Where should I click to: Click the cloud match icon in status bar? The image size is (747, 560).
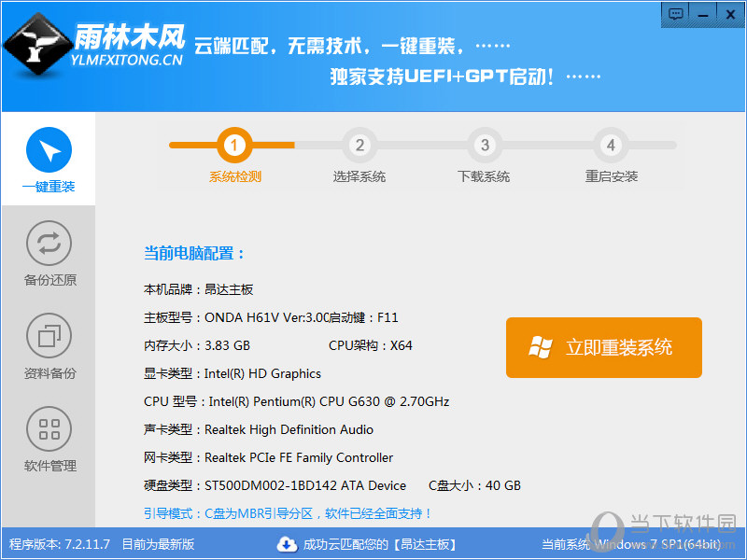[x=288, y=543]
